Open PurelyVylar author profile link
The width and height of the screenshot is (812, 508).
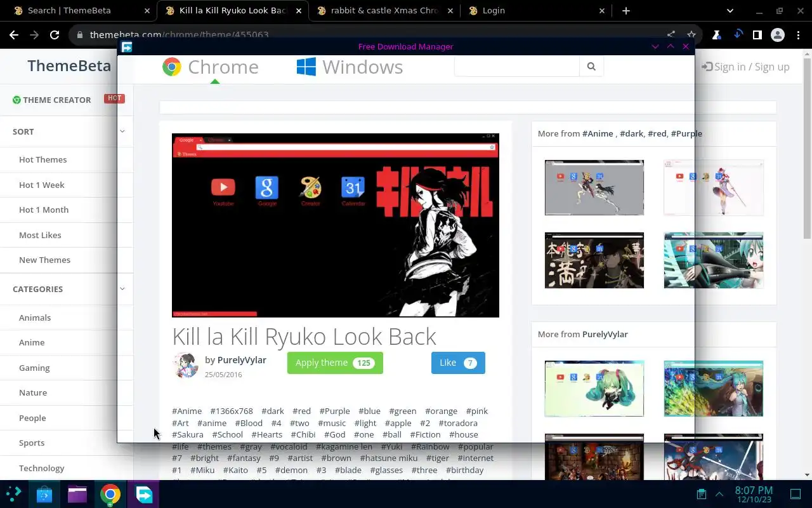click(x=242, y=359)
